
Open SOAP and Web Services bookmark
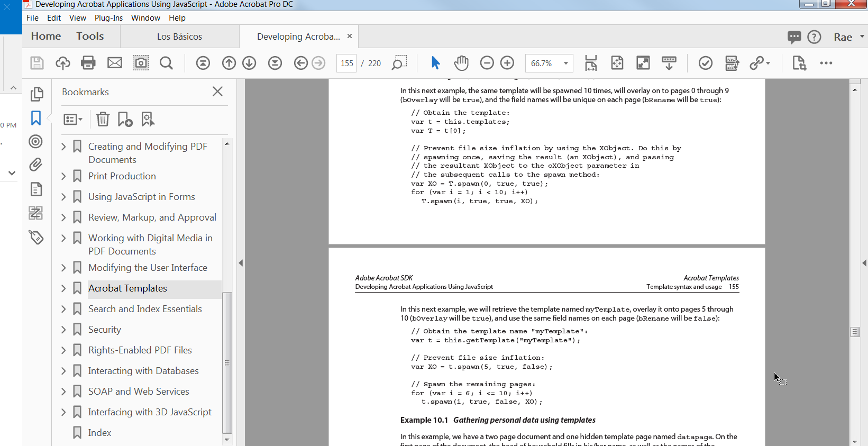[x=139, y=392]
